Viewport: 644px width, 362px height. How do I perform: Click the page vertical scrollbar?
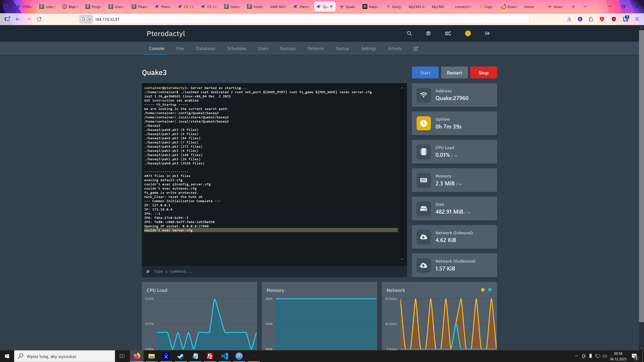coord(641,175)
